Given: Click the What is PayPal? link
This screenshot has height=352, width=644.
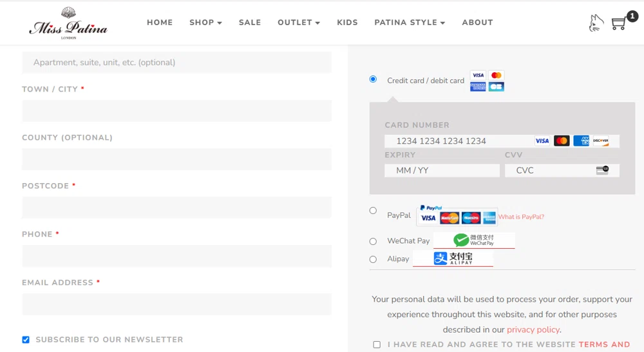Looking at the screenshot, I should pos(521,217).
